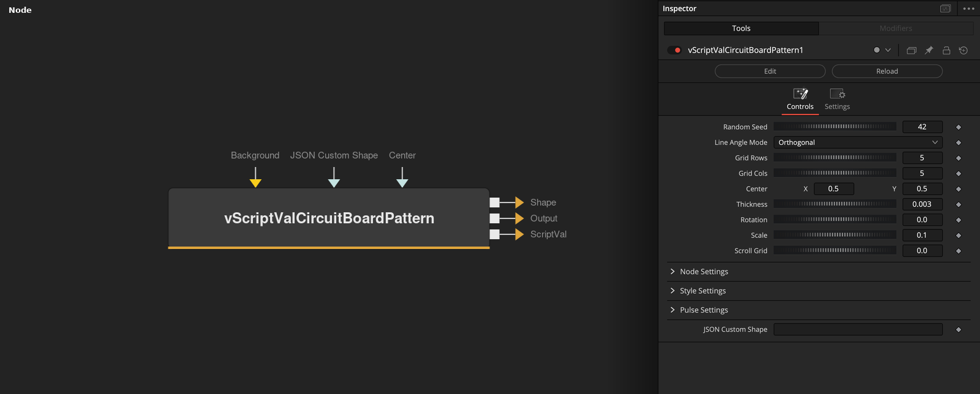The width and height of the screenshot is (980, 394).
Task: Click the Edit button
Action: point(770,71)
